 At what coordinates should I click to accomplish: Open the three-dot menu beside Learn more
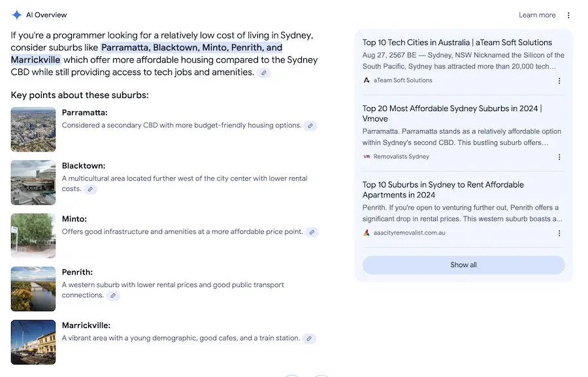coord(568,14)
